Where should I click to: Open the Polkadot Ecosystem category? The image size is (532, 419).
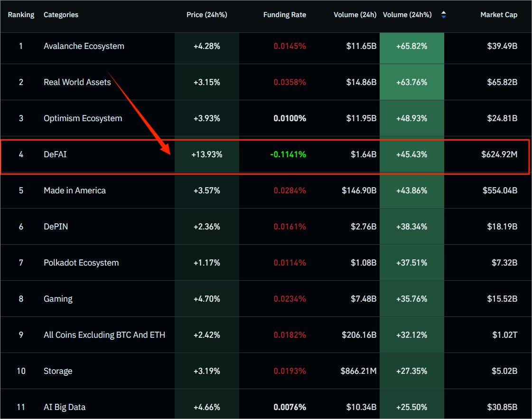pyautogui.click(x=81, y=263)
